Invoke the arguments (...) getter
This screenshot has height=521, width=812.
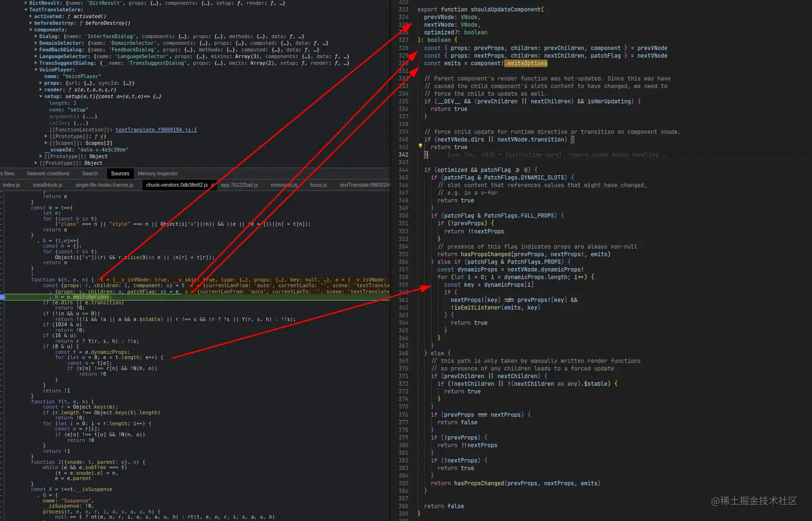[x=90, y=116]
